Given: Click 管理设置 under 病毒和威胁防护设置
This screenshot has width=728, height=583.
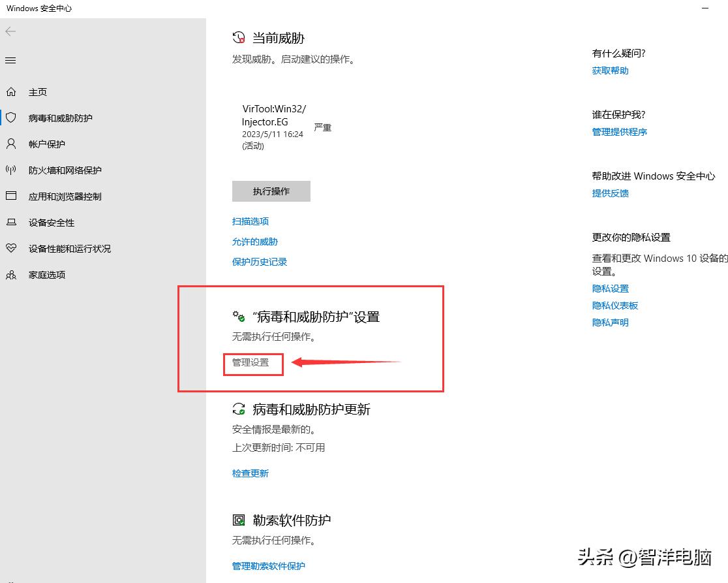Looking at the screenshot, I should [252, 364].
